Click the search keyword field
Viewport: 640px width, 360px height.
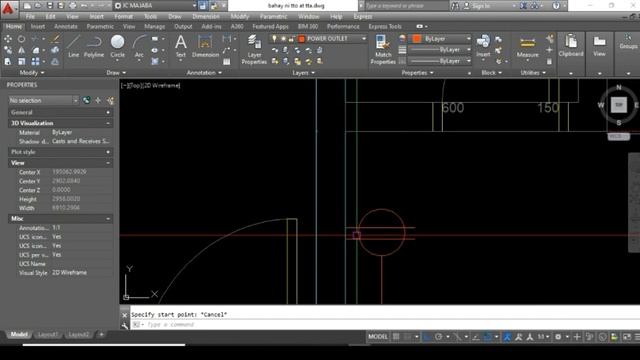406,6
